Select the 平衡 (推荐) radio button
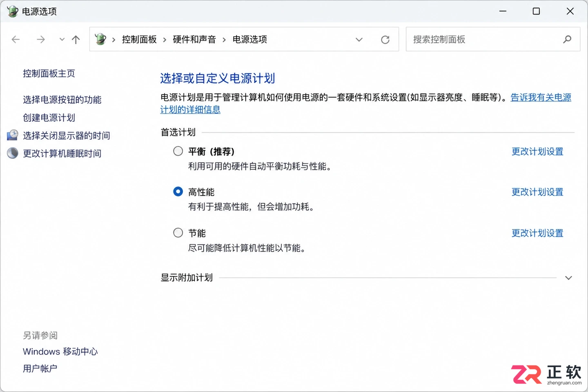 [178, 151]
